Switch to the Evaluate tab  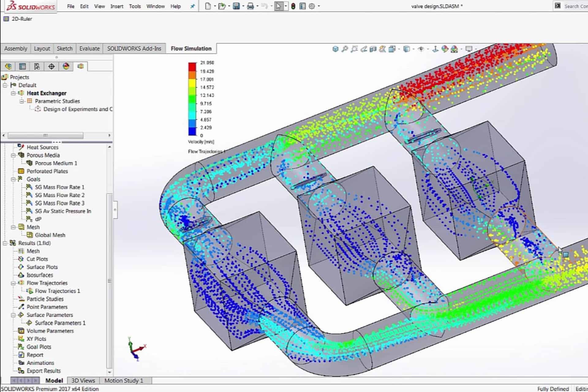pos(89,48)
